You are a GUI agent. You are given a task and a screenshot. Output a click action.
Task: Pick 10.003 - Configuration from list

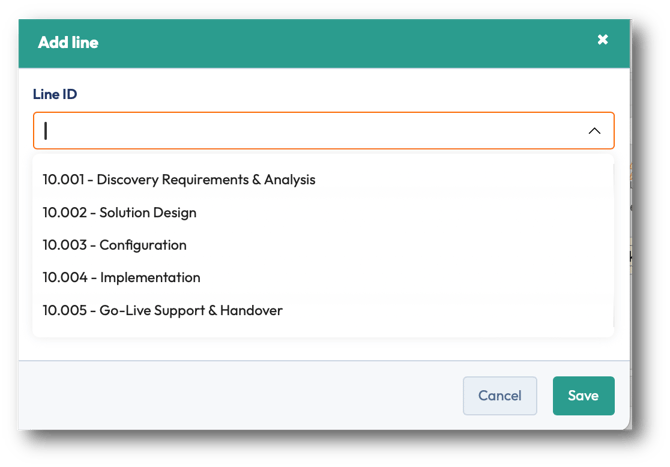115,245
